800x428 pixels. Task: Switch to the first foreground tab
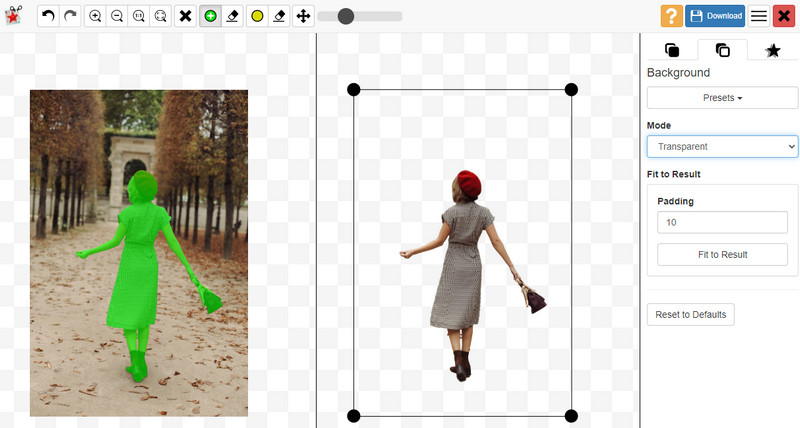[672, 50]
